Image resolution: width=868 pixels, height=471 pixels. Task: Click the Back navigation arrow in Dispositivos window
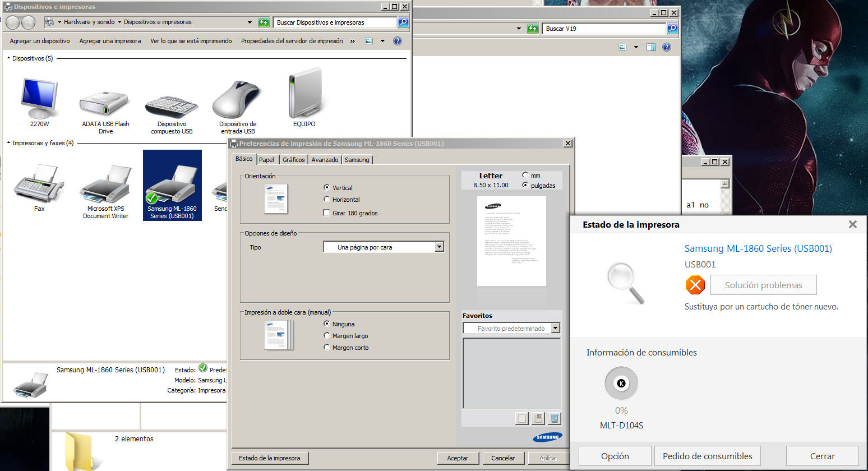pos(12,22)
